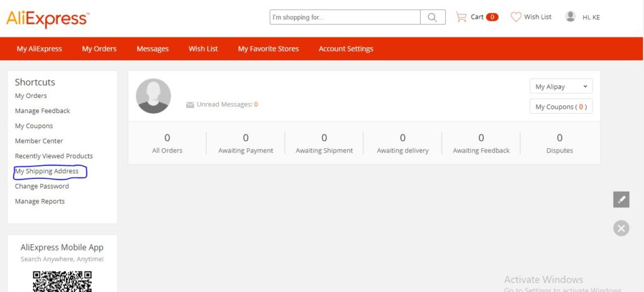Open the My Favorite Stores tab
Screen dimensions: 644x292
[268, 49]
